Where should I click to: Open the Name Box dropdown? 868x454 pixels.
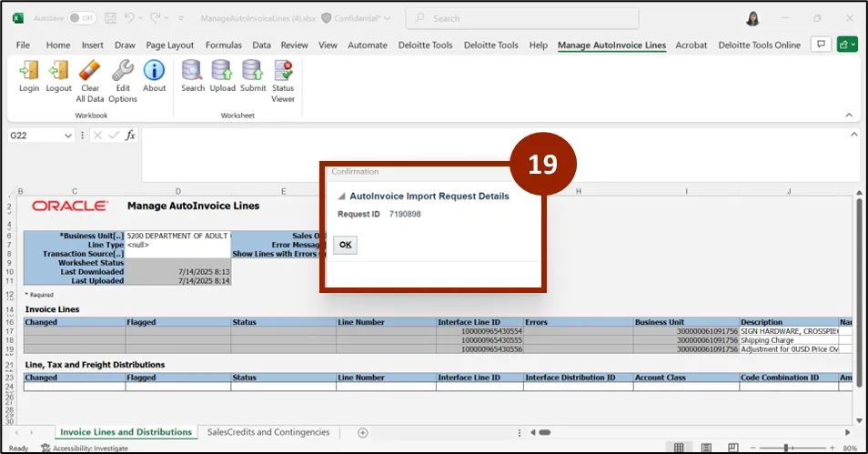(68, 136)
